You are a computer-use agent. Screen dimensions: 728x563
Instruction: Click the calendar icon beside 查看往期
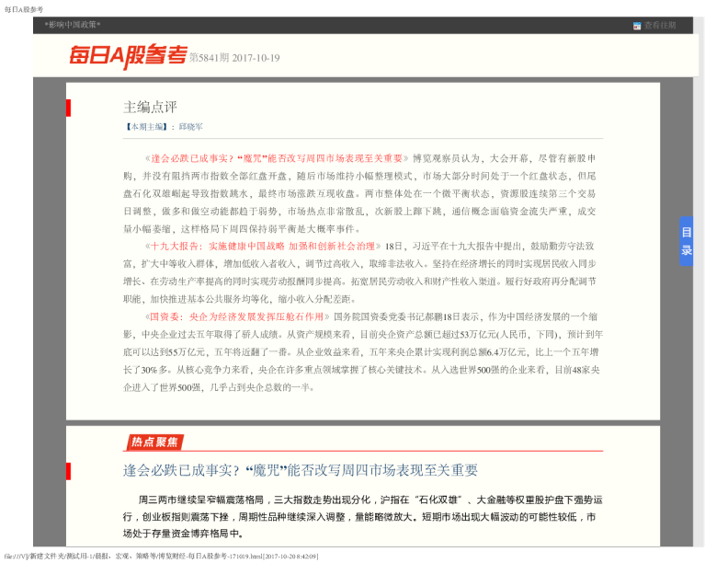pos(637,26)
